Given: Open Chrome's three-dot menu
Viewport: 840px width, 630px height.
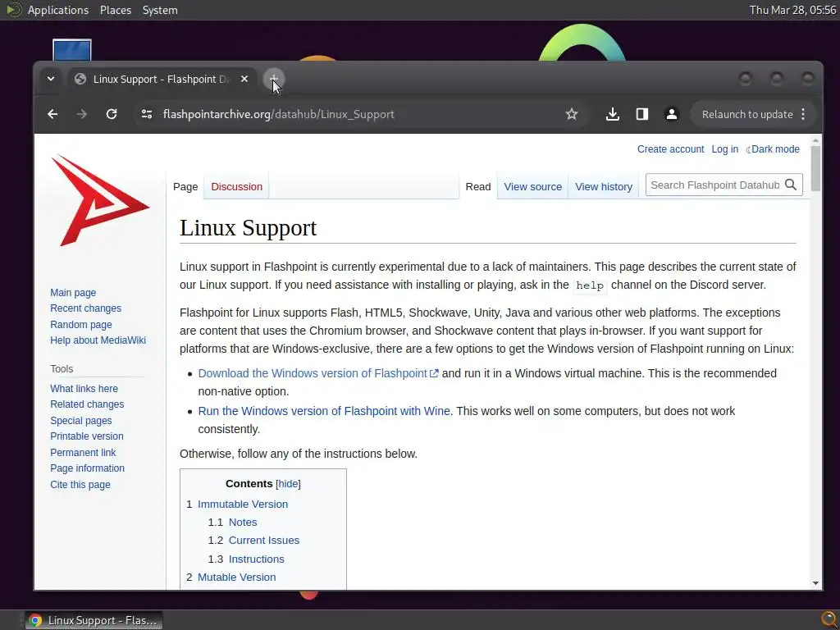Looking at the screenshot, I should point(803,114).
